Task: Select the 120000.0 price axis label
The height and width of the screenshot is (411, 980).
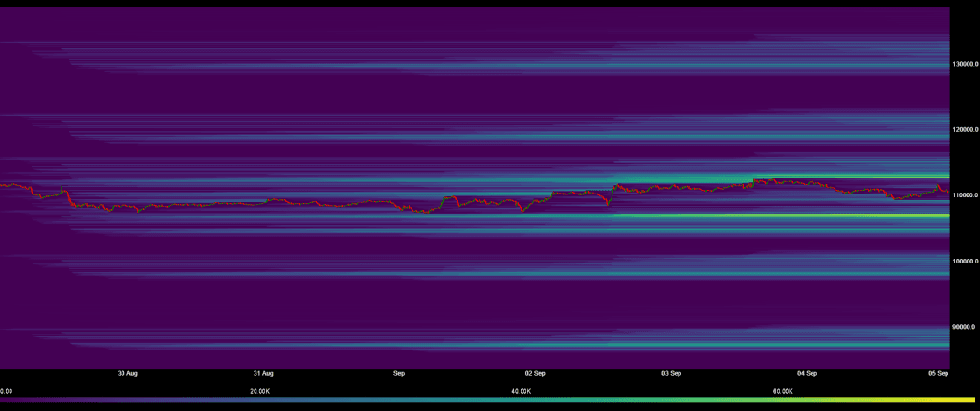Action: pos(965,129)
